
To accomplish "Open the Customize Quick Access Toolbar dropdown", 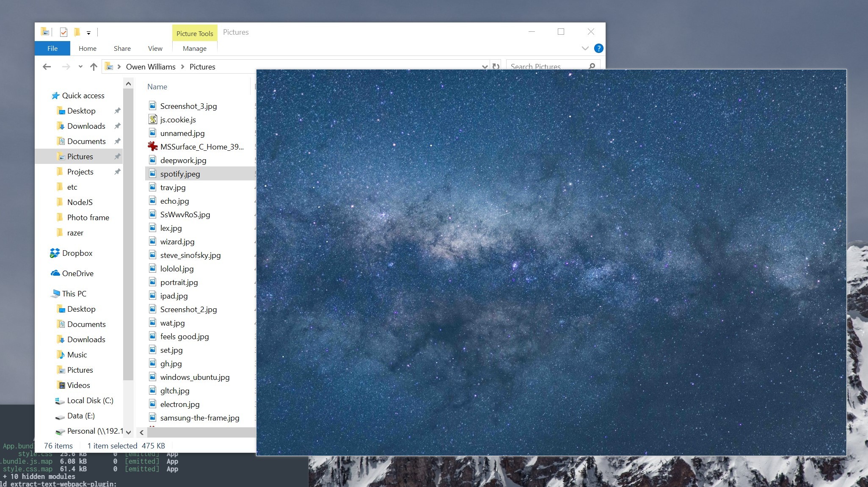I will point(88,33).
